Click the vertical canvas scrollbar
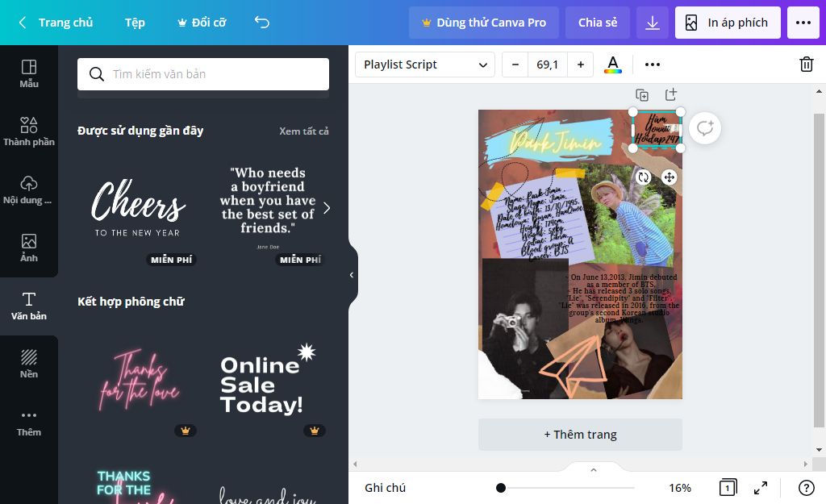Screen dimensions: 826x504 [818, 269]
